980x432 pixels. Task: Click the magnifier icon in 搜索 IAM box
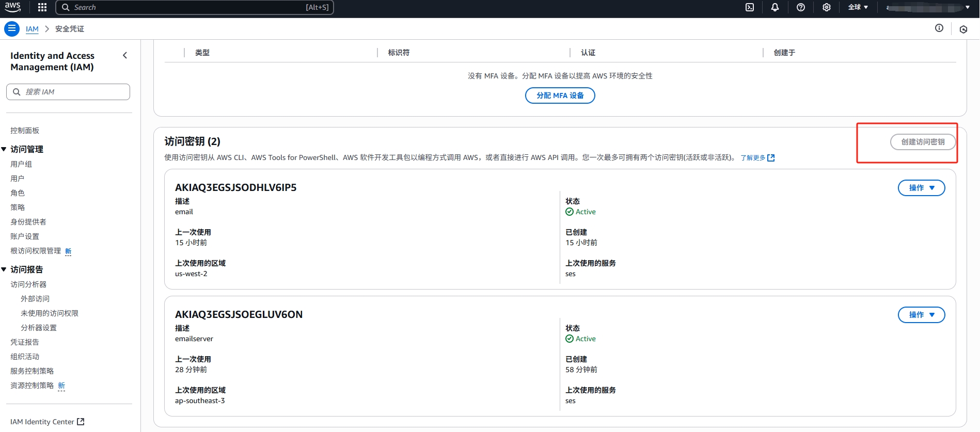click(x=17, y=92)
